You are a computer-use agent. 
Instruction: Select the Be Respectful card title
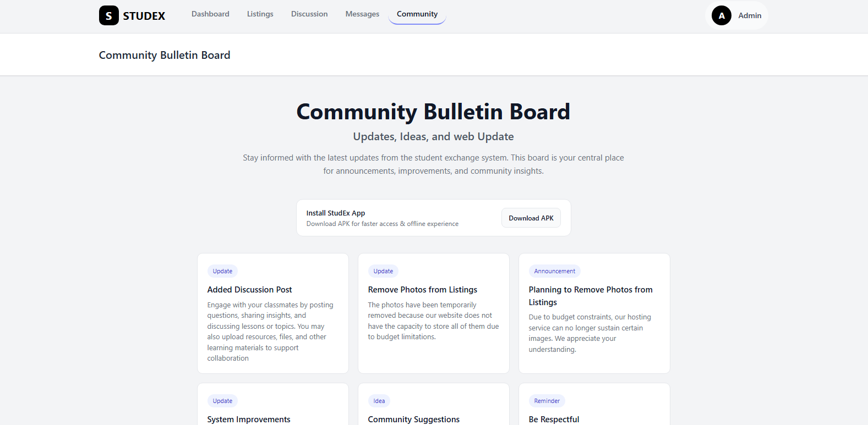pyautogui.click(x=554, y=420)
